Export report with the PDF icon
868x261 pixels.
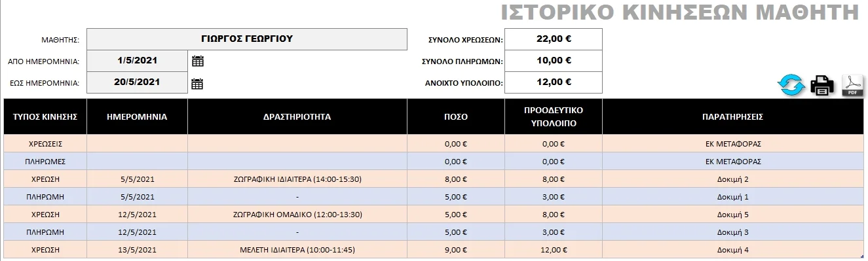click(x=852, y=86)
